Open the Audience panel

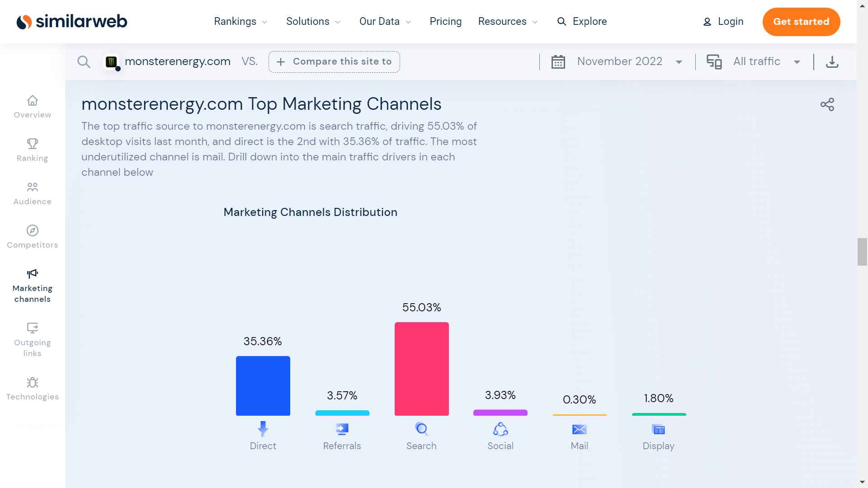point(32,193)
